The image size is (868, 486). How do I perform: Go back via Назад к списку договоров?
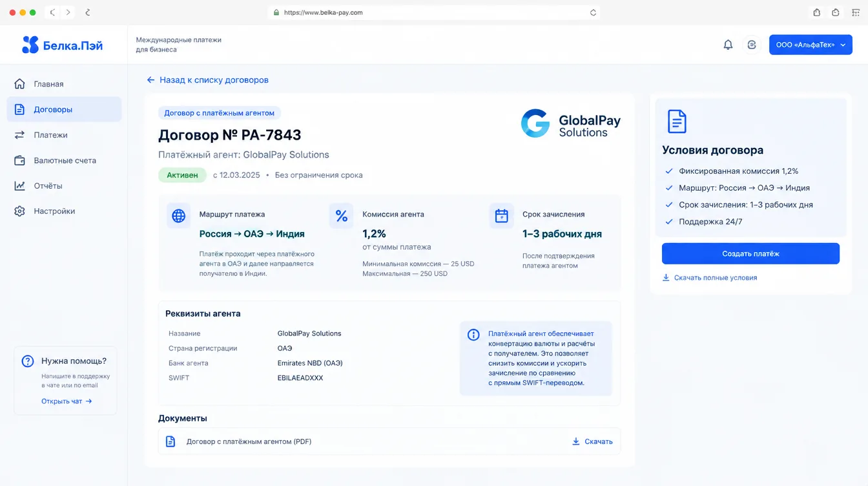[207, 80]
